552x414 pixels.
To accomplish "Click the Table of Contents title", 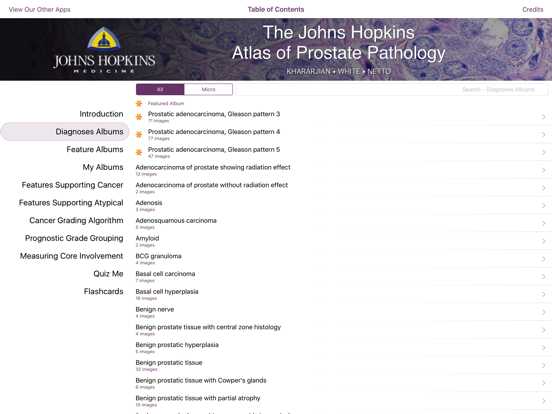I will coord(276,10).
